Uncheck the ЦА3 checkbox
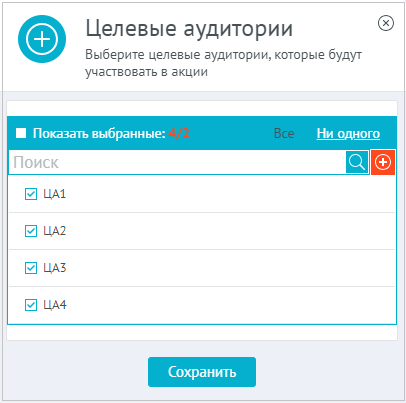 point(31,268)
